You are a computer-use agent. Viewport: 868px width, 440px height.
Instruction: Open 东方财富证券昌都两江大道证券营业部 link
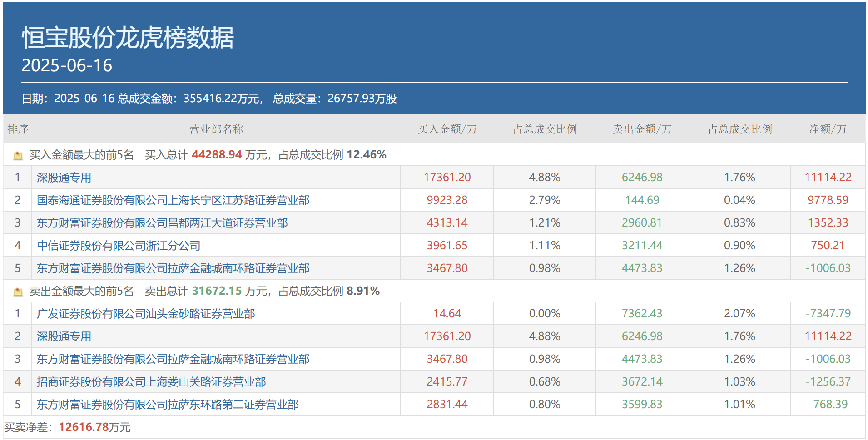162,223
